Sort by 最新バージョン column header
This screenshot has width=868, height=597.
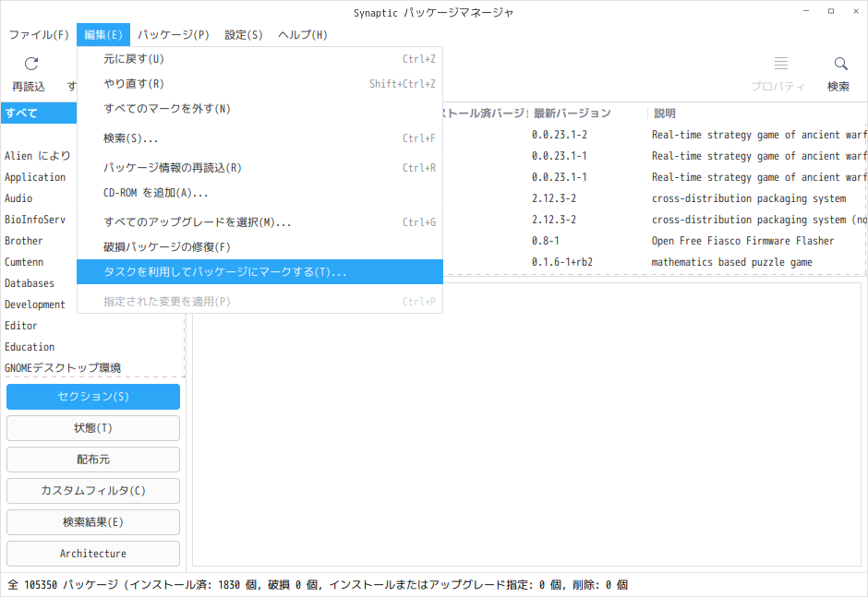586,113
